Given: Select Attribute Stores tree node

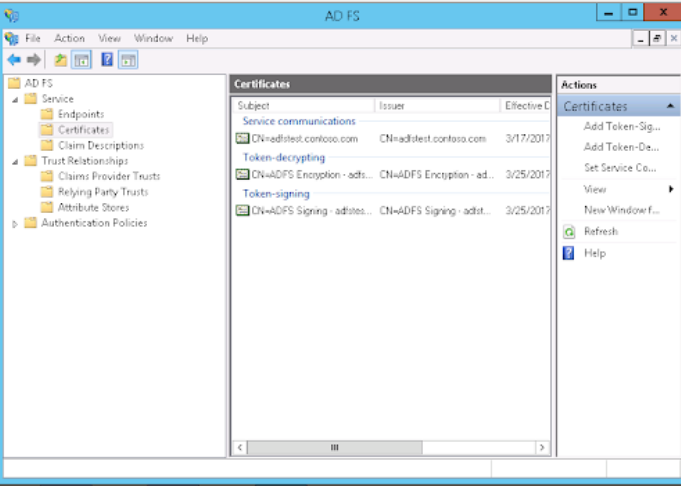Looking at the screenshot, I should [x=93, y=207].
